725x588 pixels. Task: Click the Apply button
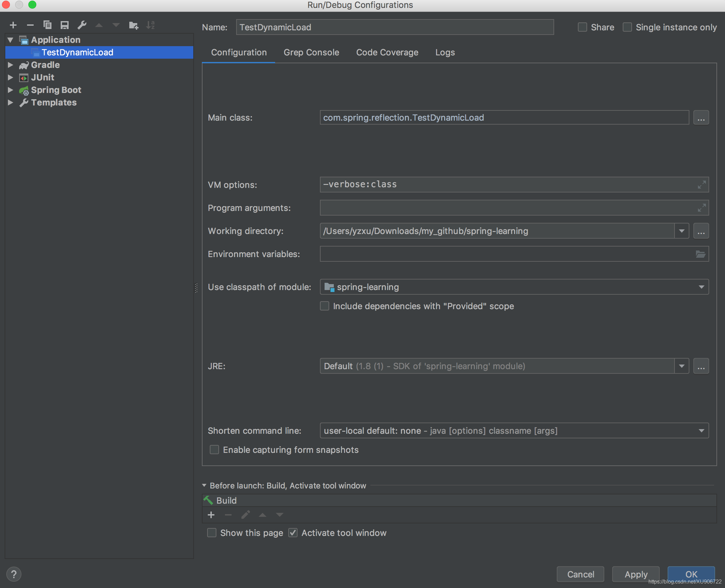click(x=636, y=574)
